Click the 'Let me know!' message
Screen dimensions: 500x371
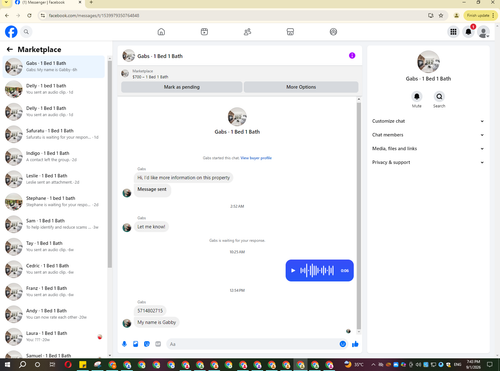(x=151, y=227)
